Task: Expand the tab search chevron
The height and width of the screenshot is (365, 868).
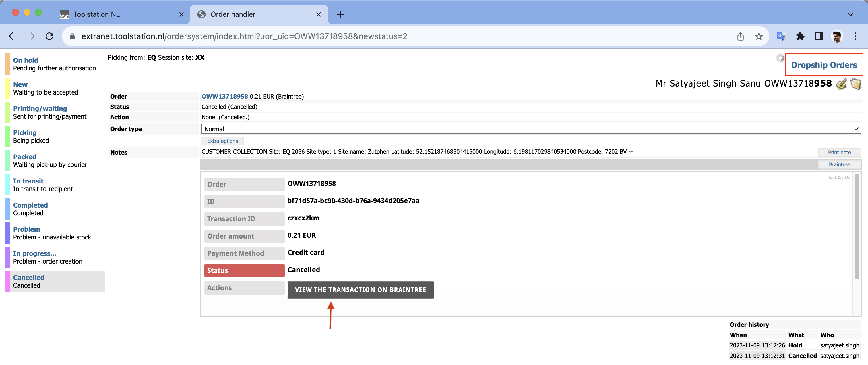Action: click(850, 14)
